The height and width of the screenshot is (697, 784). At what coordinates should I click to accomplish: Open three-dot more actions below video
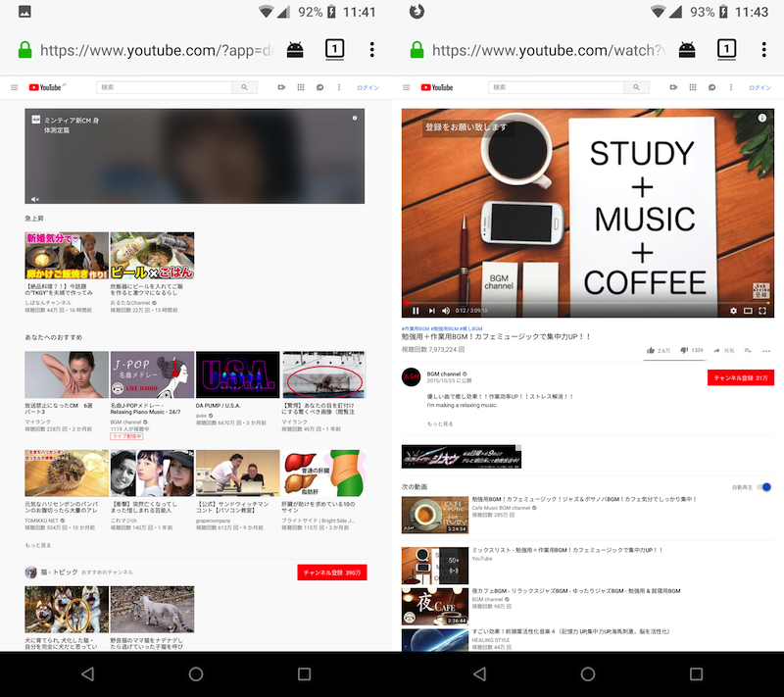(767, 350)
